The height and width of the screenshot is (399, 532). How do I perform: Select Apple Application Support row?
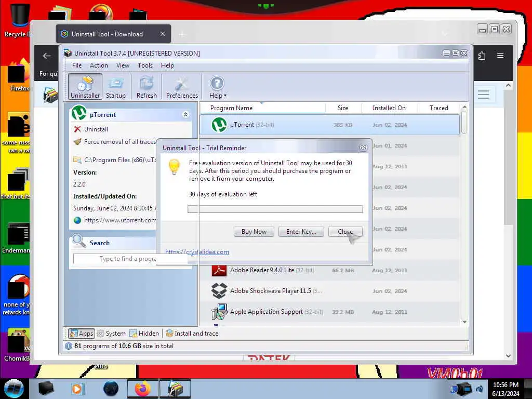[329, 312]
